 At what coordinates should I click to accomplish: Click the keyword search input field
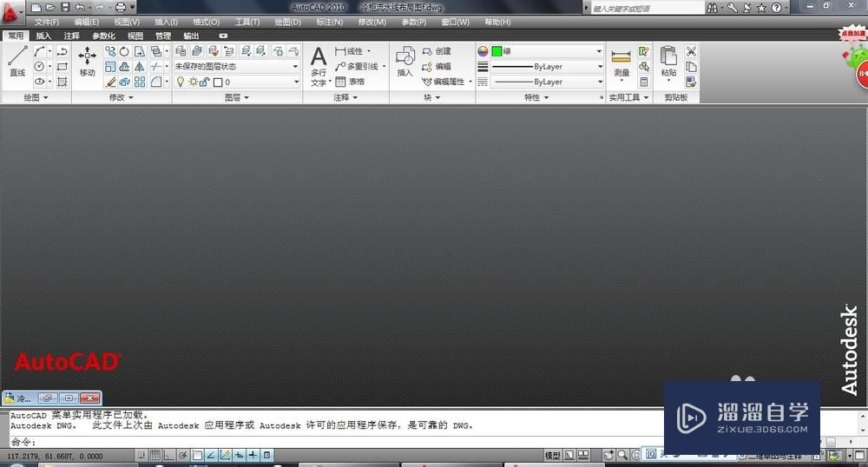click(648, 9)
